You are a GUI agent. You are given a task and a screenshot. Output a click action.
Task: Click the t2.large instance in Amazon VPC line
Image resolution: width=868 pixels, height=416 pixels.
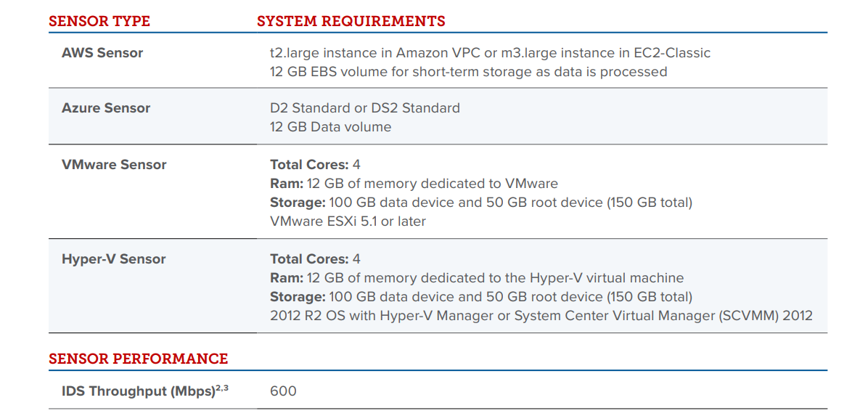[x=490, y=53]
